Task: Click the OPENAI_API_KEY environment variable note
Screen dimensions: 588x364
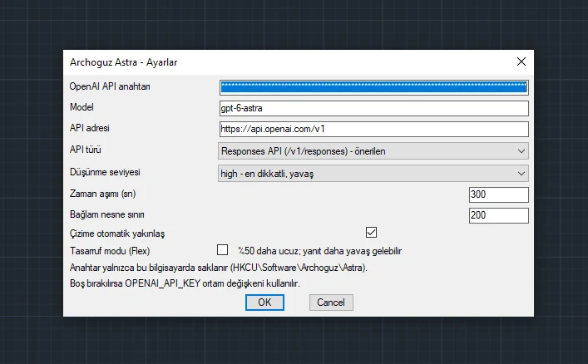Action: click(185, 283)
